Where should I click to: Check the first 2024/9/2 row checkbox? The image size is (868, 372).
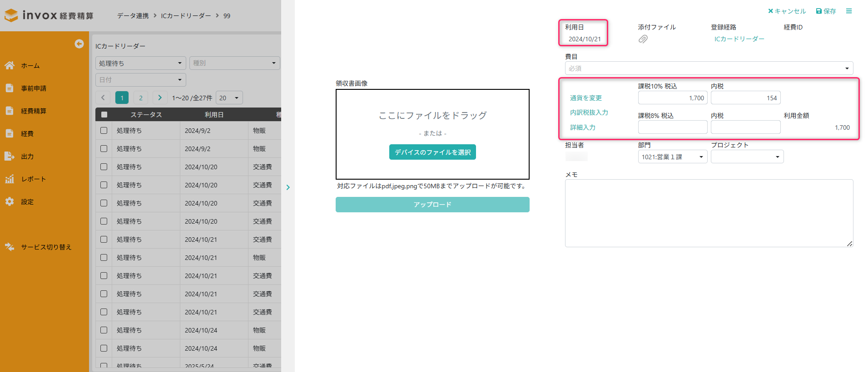click(104, 131)
